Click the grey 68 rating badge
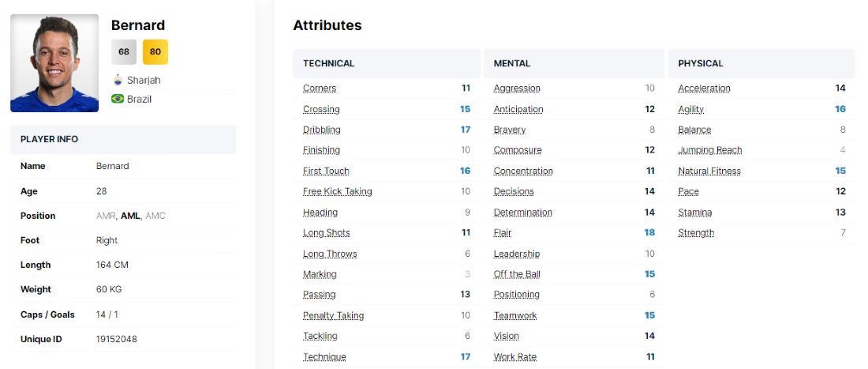 pyautogui.click(x=124, y=52)
